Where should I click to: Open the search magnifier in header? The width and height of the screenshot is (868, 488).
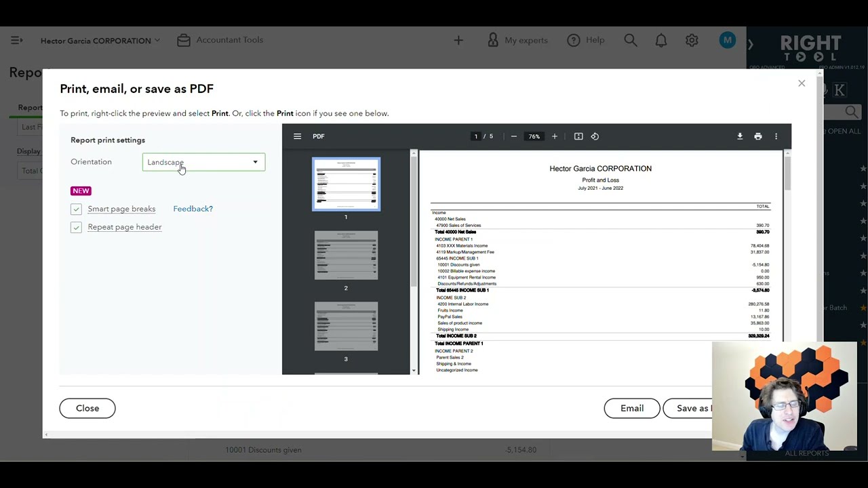coord(631,40)
